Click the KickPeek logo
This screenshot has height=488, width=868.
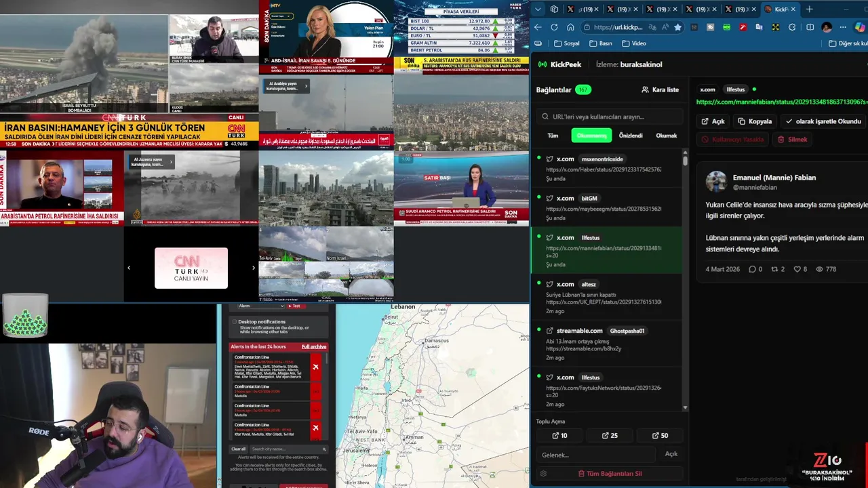click(x=559, y=64)
